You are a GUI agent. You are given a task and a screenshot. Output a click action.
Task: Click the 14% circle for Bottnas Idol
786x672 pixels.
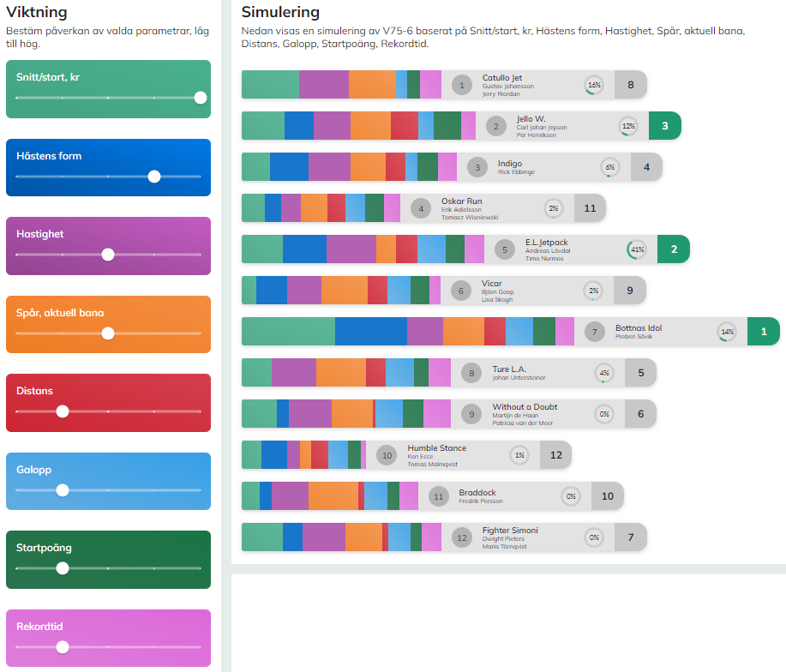[x=727, y=332]
